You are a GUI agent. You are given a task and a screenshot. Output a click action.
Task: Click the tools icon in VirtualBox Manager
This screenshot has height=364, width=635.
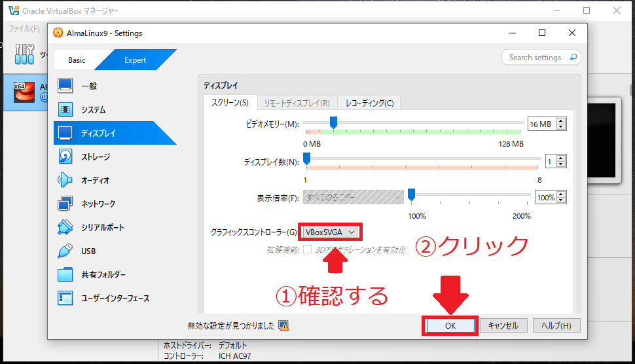(x=24, y=54)
